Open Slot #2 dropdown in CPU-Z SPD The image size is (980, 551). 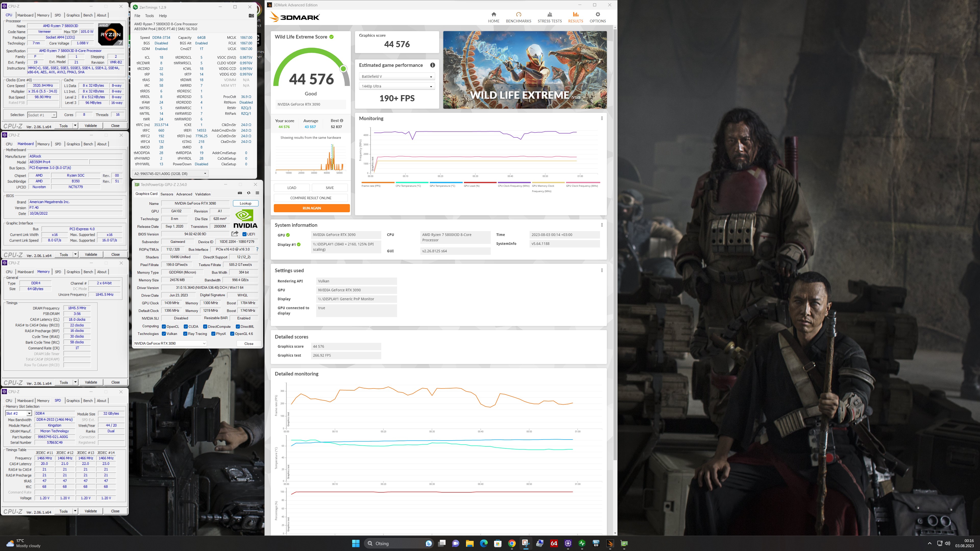[18, 413]
